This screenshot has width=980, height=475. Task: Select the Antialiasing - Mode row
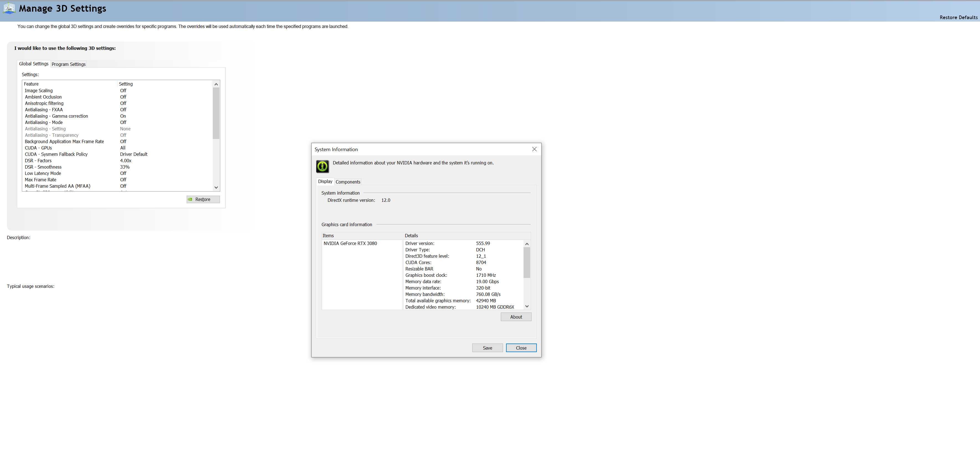coord(117,122)
